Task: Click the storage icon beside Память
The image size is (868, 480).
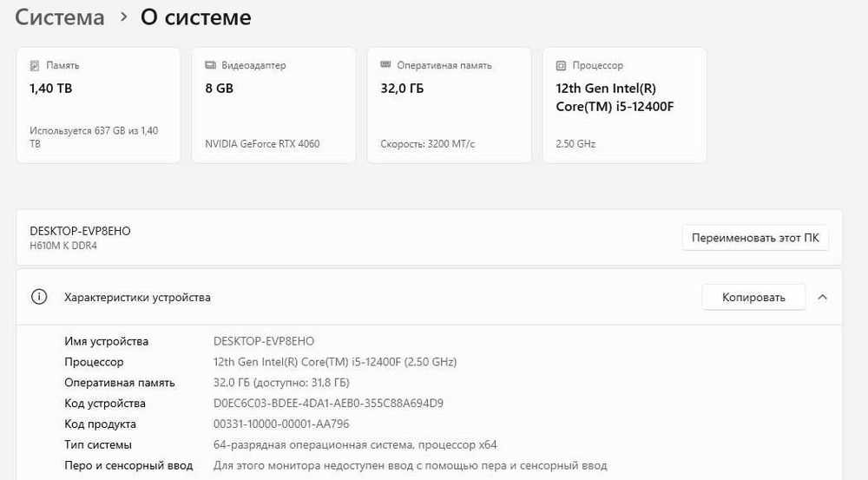Action: [x=35, y=65]
